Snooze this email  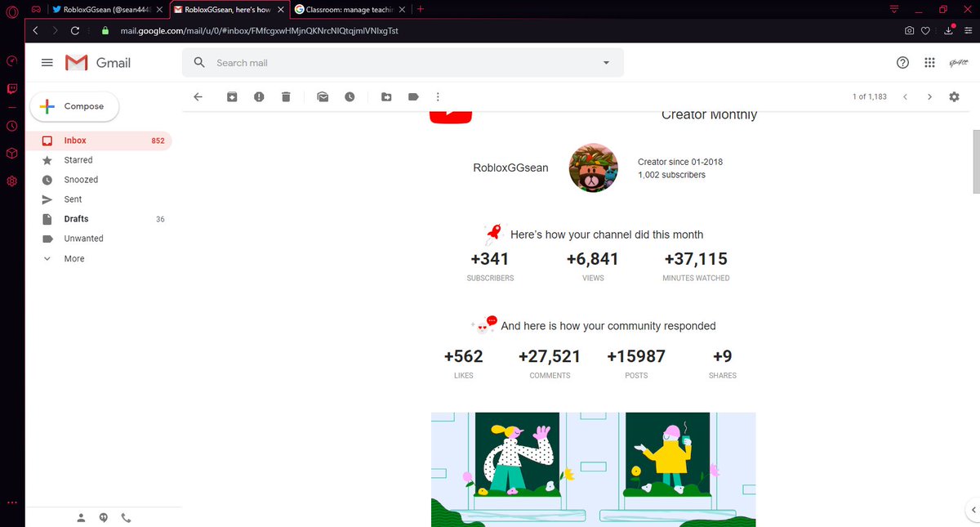[x=350, y=97]
